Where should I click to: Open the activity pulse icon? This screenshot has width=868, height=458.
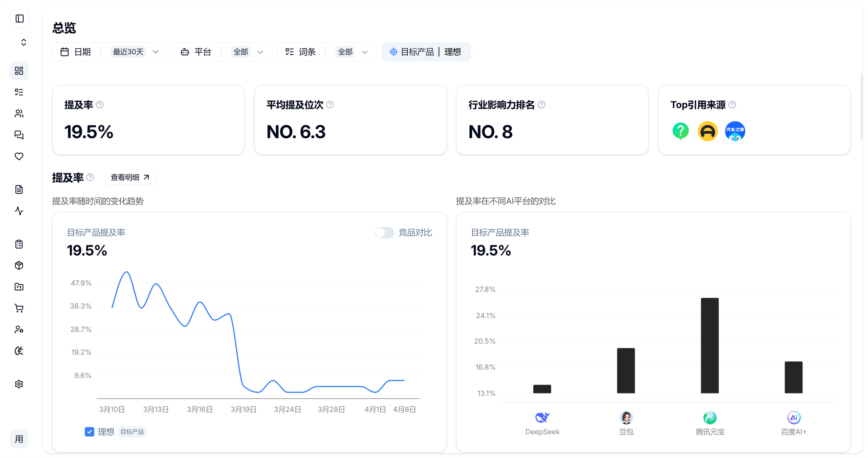pos(19,211)
